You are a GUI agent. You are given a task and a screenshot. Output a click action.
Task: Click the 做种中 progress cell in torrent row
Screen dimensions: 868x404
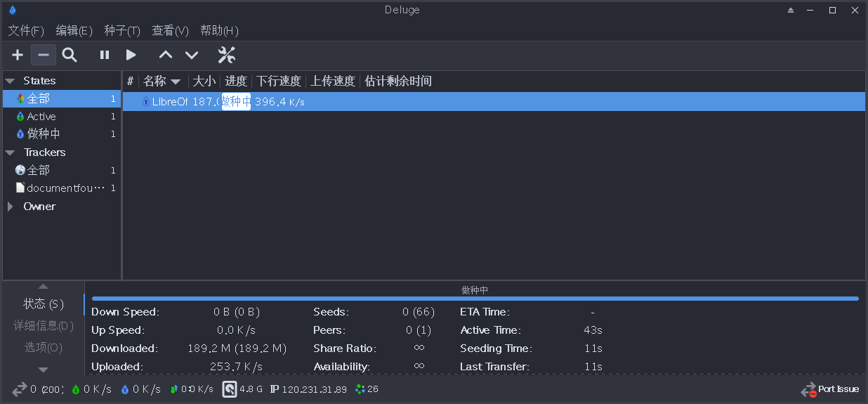(236, 102)
